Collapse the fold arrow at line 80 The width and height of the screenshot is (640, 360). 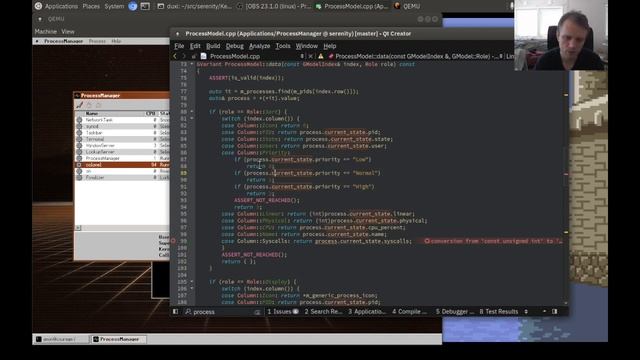(192, 112)
